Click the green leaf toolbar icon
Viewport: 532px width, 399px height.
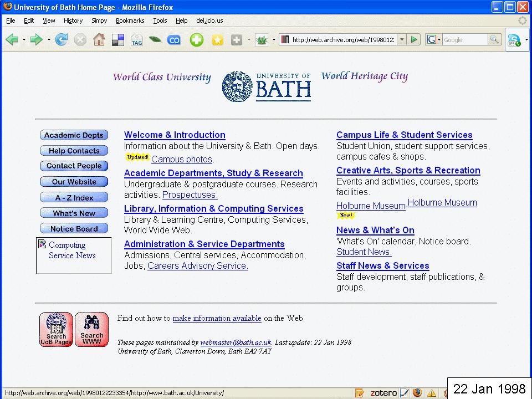coord(155,40)
